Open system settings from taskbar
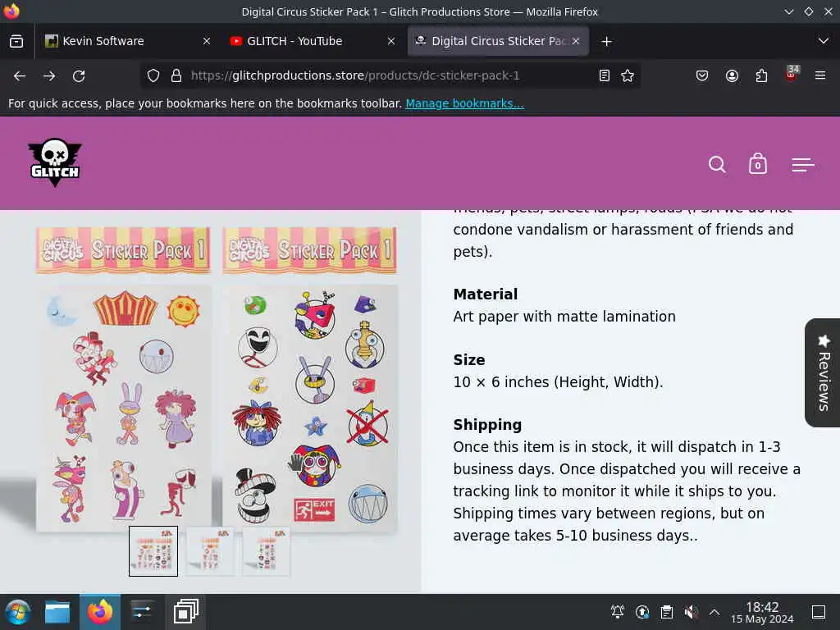The height and width of the screenshot is (630, 840). (x=142, y=612)
